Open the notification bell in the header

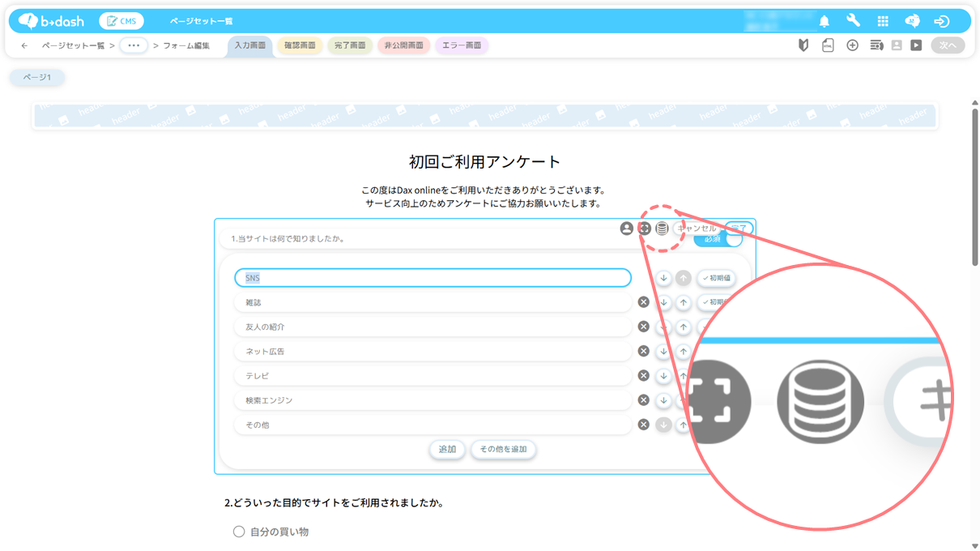[x=824, y=21]
